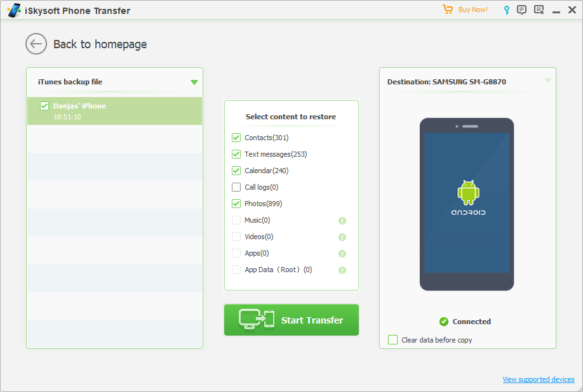Expand the iTunes backup file dropdown arrow
583x392 pixels.
click(x=194, y=82)
